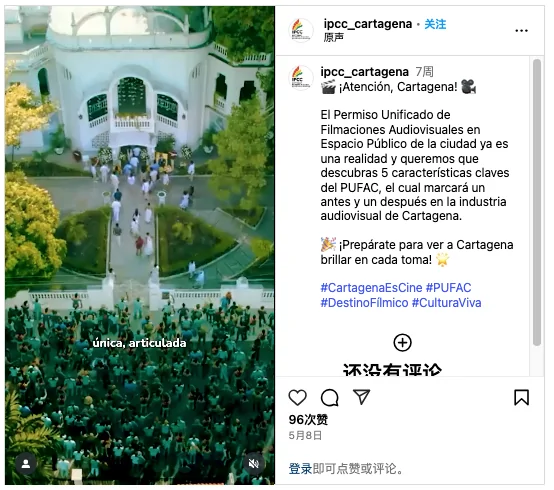Open ipcc_cartagena username in header

368,24
